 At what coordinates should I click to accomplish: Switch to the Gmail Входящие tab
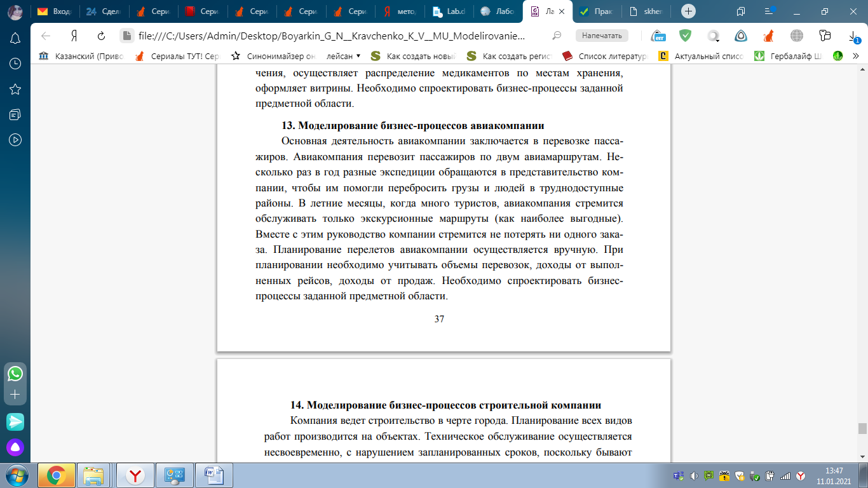tap(55, 11)
